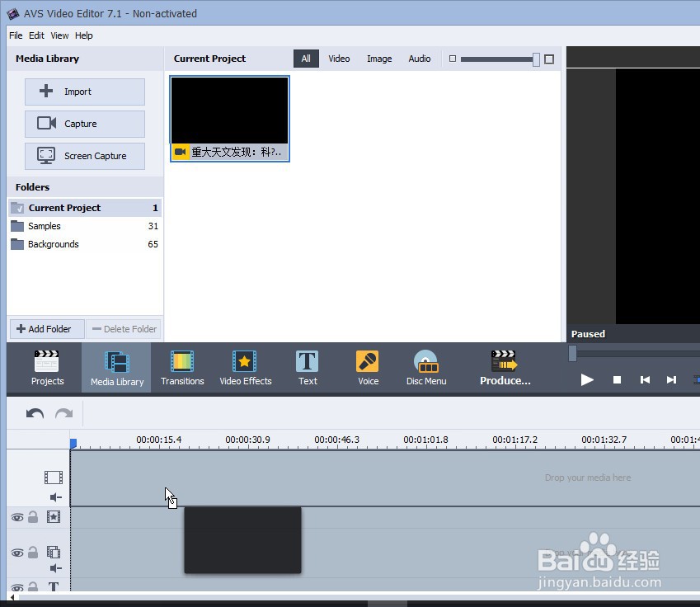The width and height of the screenshot is (700, 607).
Task: Click the Import button
Action: coord(85,92)
